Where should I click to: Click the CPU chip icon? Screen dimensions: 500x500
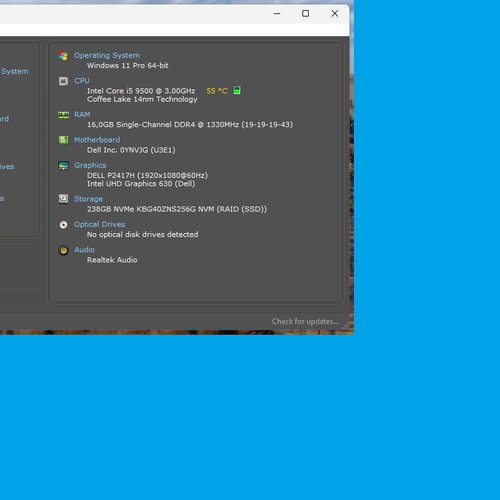click(x=63, y=81)
